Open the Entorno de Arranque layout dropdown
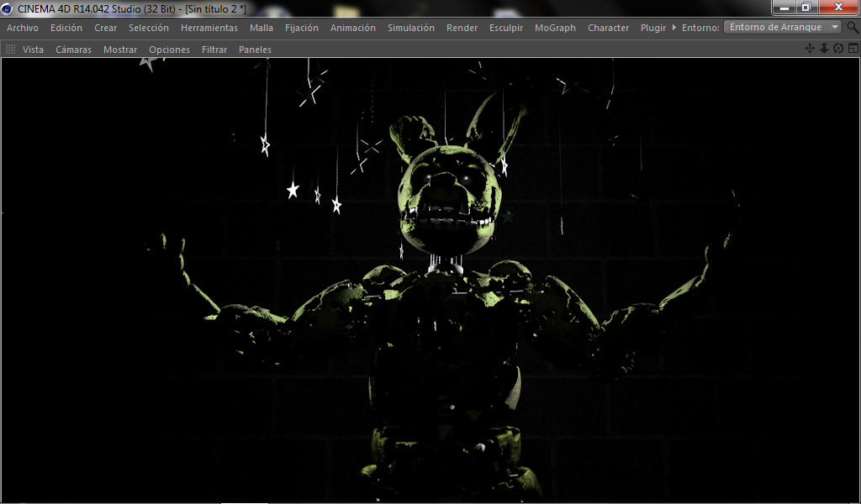This screenshot has width=861, height=504. pyautogui.click(x=783, y=27)
